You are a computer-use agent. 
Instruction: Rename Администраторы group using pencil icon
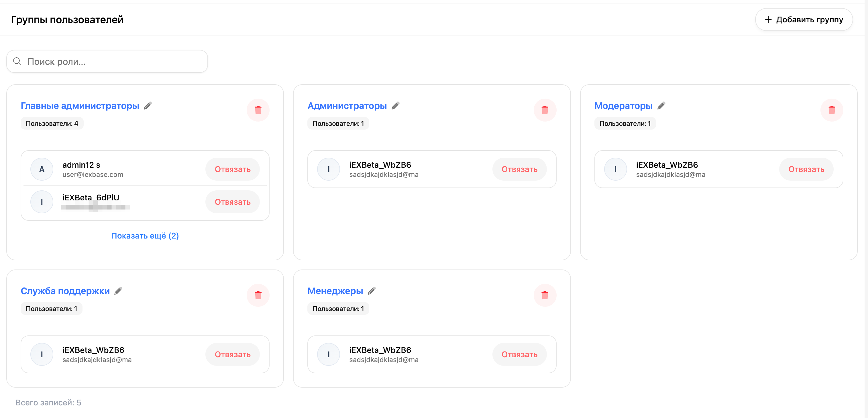[x=395, y=106]
